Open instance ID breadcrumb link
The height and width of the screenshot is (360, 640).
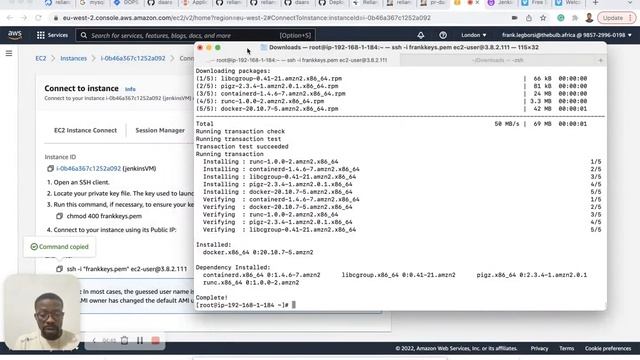pyautogui.click(x=133, y=58)
